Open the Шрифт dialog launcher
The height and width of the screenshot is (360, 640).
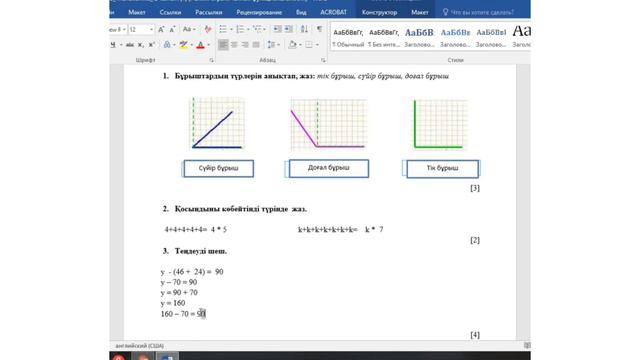211,60
